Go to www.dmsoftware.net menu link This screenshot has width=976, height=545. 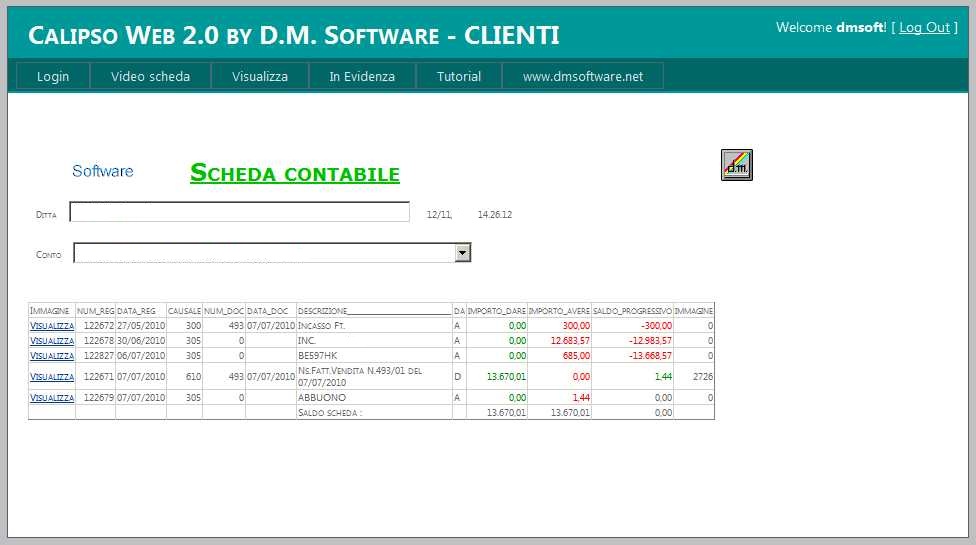[583, 77]
